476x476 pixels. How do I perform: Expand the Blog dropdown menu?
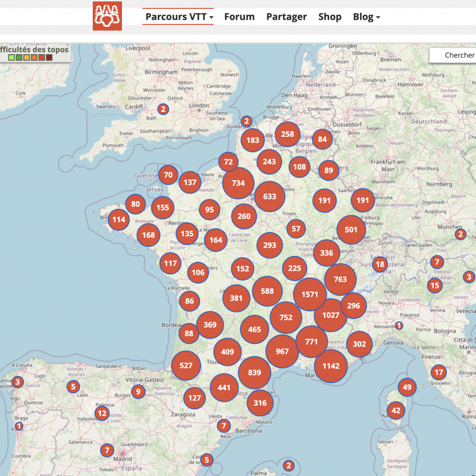coord(366,17)
